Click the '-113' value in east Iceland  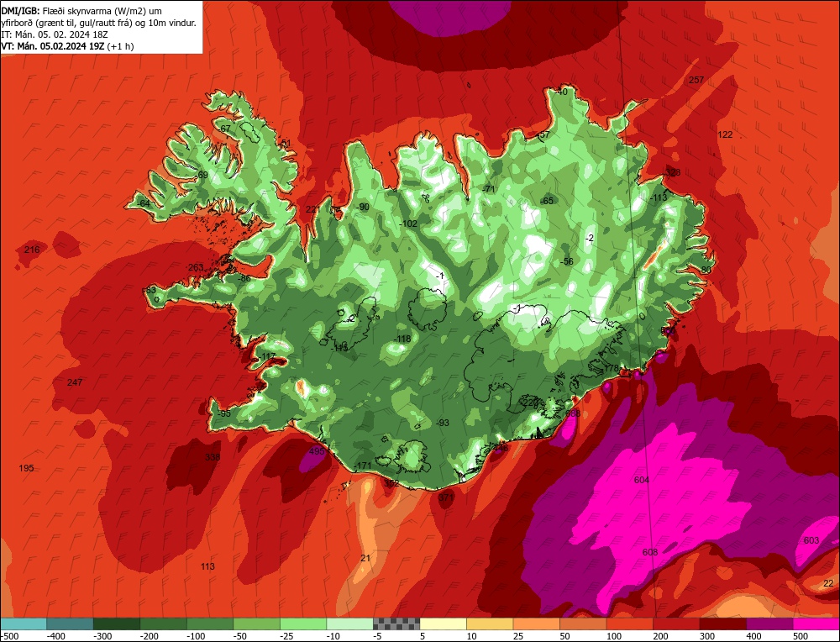[659, 197]
